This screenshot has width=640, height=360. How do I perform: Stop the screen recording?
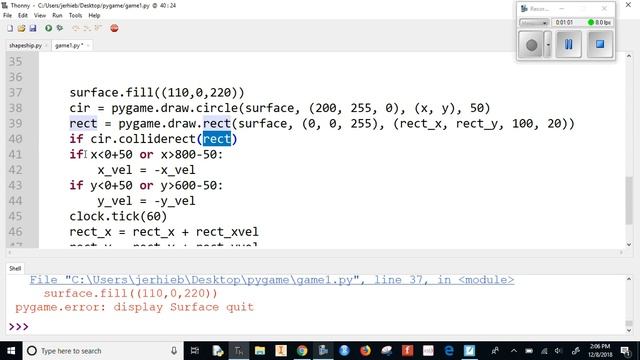click(600, 44)
